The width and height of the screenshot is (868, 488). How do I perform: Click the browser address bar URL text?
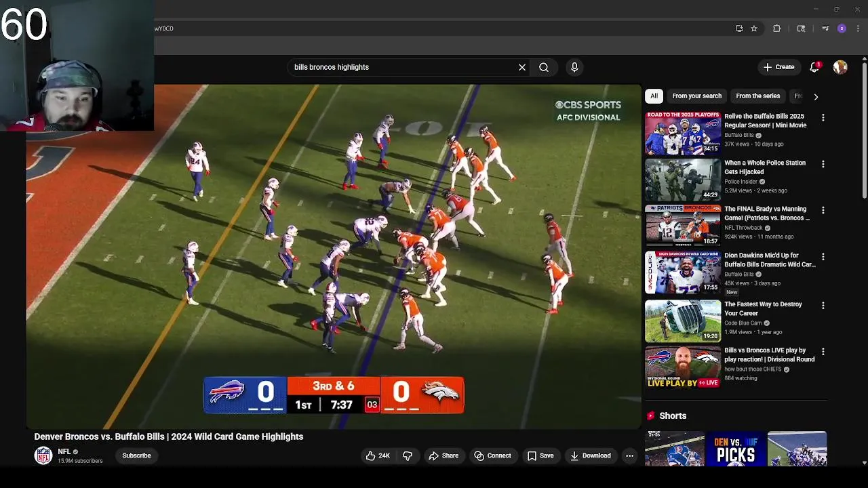pos(164,28)
